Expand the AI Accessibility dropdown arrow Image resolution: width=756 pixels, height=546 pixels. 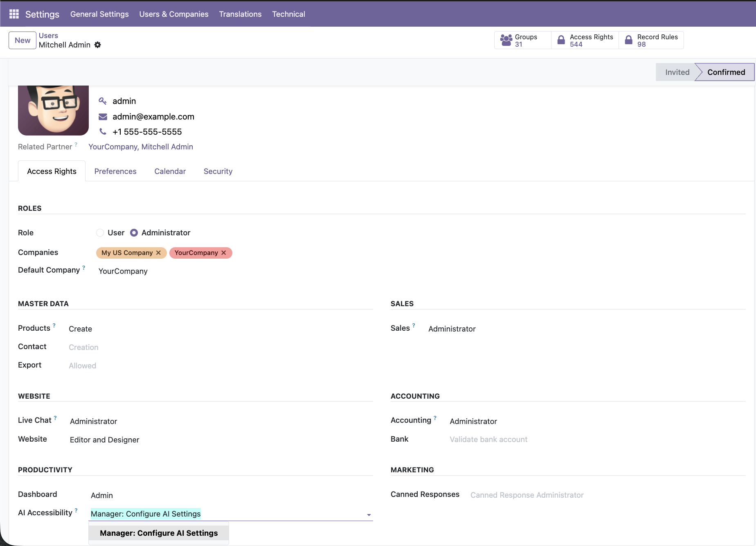click(369, 515)
